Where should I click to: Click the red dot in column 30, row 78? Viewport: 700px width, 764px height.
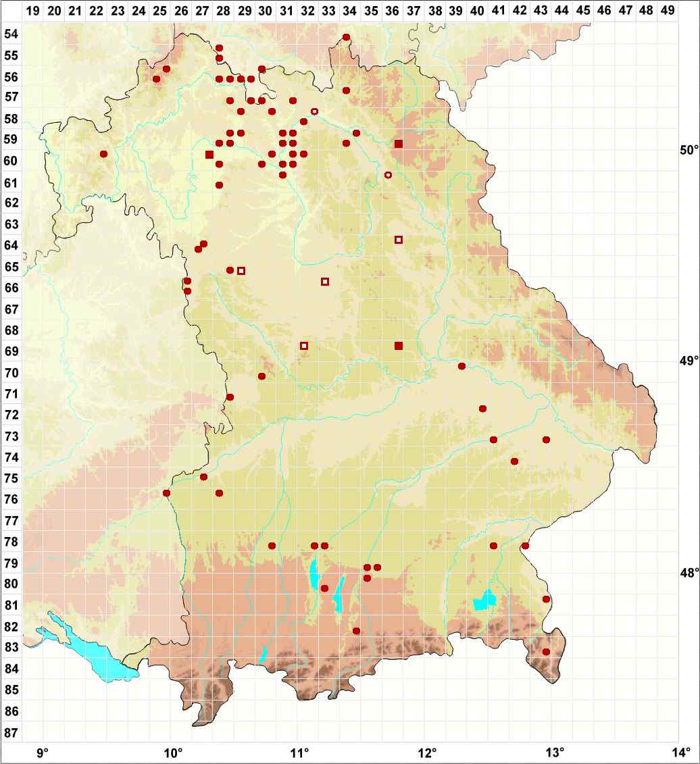coord(272,546)
